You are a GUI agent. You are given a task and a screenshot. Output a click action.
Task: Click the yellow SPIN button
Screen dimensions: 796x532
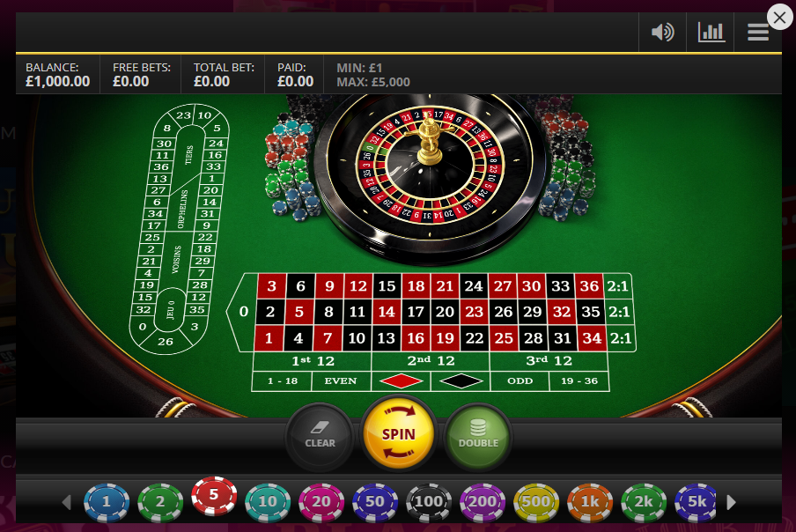[399, 434]
